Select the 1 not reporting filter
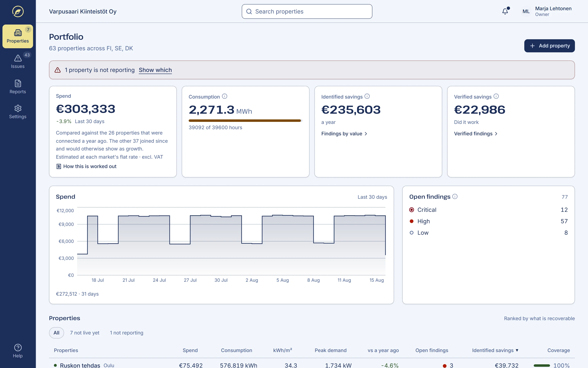 (127, 333)
